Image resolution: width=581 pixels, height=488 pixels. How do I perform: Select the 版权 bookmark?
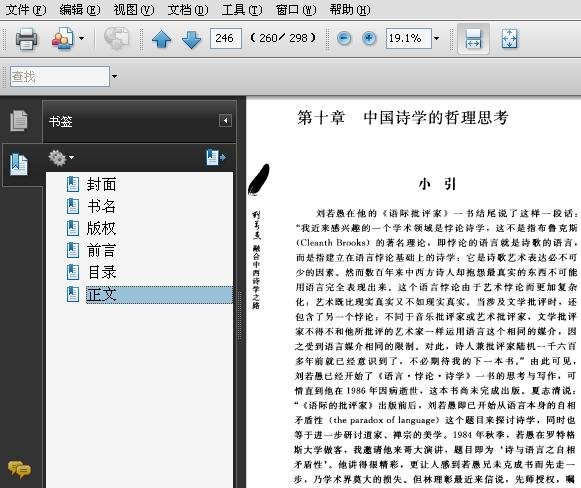click(x=102, y=228)
